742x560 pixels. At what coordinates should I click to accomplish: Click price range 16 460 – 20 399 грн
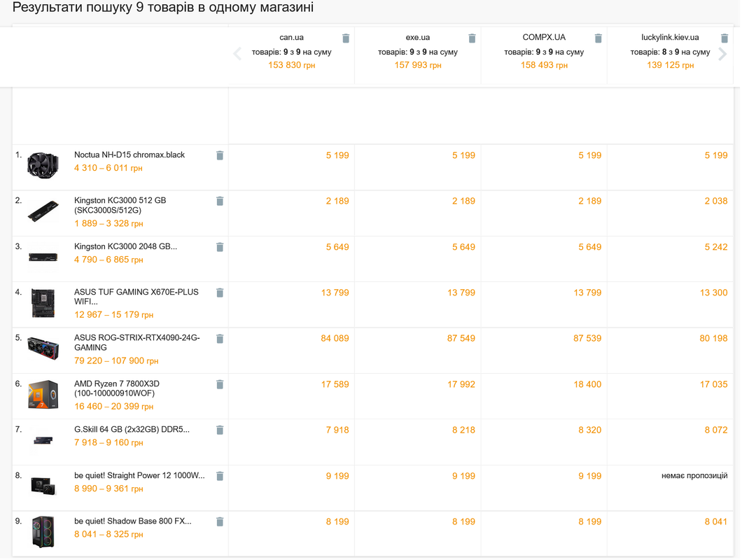113,407
